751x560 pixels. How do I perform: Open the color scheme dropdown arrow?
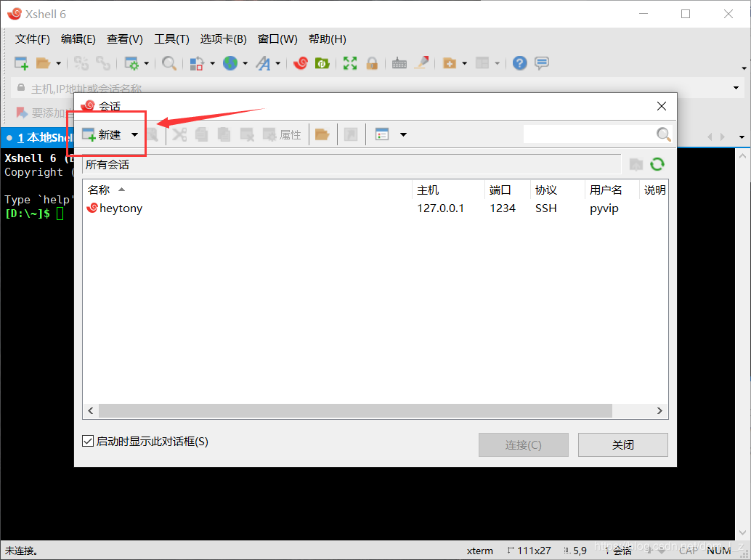[212, 63]
